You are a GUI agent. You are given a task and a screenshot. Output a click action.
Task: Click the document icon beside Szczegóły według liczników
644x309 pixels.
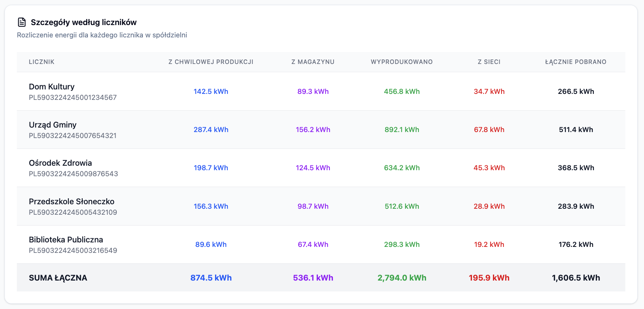[22, 22]
